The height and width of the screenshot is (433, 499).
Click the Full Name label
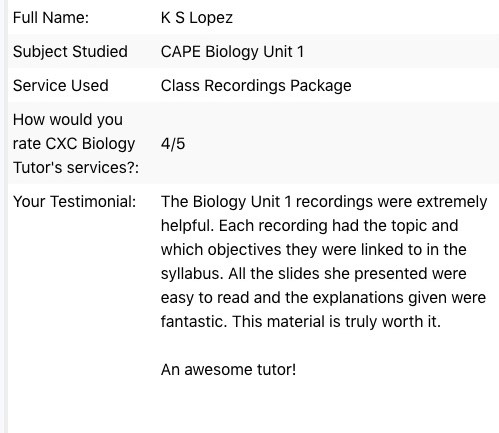51,17
